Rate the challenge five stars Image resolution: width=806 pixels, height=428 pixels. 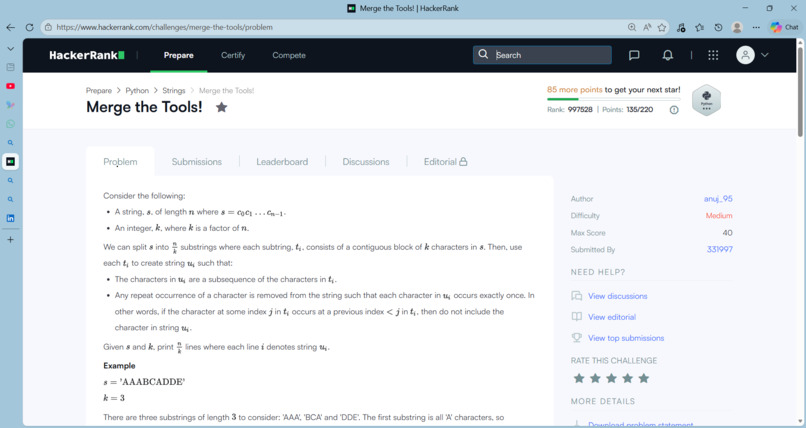[644, 379]
